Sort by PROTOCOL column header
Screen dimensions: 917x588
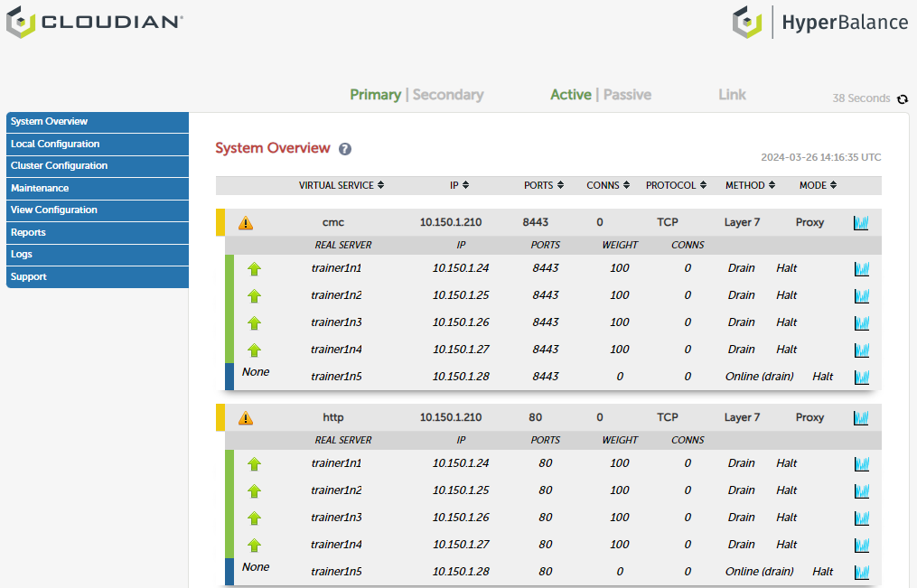click(x=676, y=185)
